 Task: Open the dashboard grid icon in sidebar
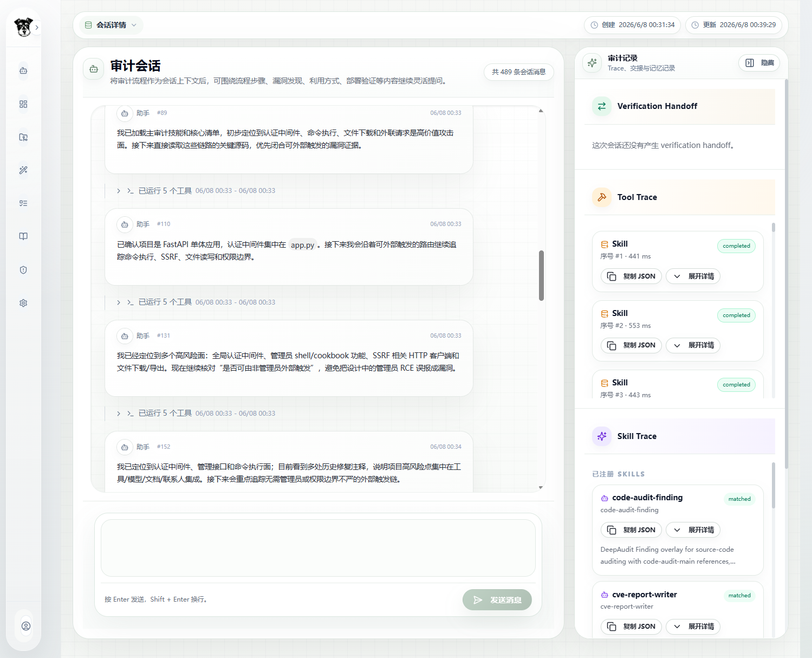(23, 104)
